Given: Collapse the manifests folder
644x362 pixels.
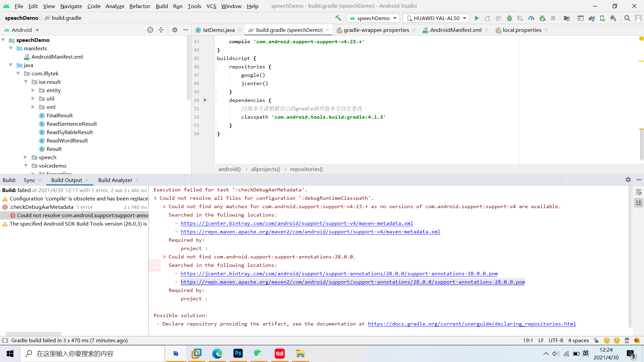Looking at the screenshot, I should [11, 48].
